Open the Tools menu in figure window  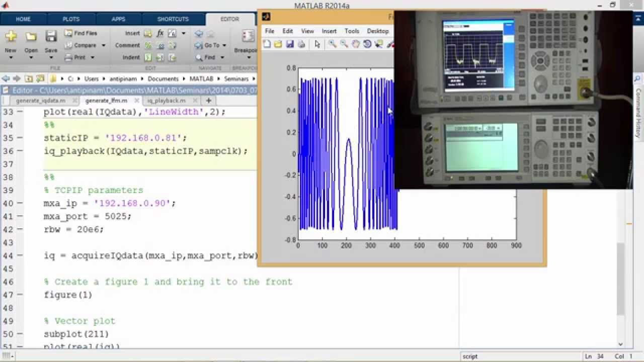[x=352, y=31]
